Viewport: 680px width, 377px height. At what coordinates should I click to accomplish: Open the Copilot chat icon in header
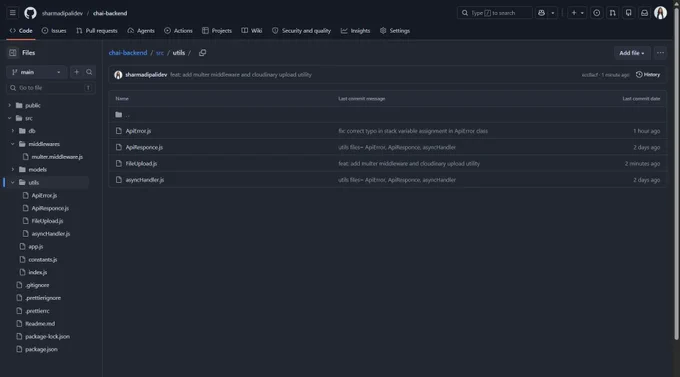pos(541,13)
